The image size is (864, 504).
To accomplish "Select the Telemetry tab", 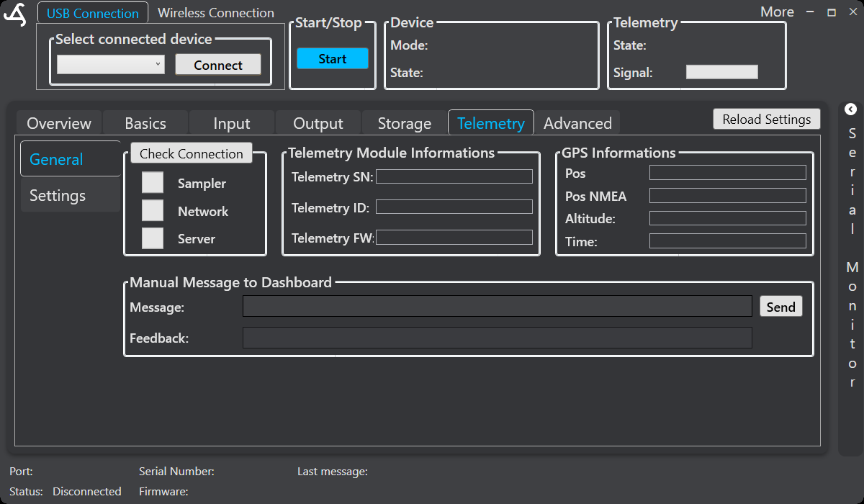I will pos(491,123).
